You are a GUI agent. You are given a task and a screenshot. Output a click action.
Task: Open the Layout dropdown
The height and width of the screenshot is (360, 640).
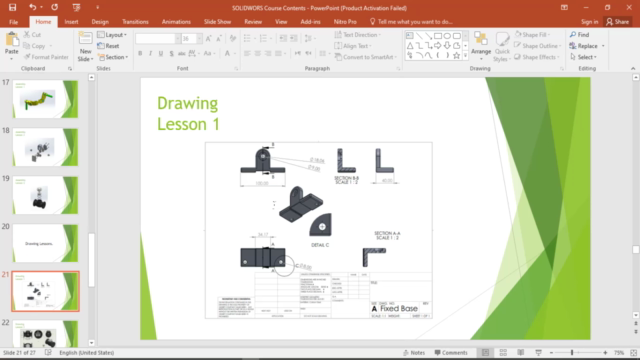112,35
